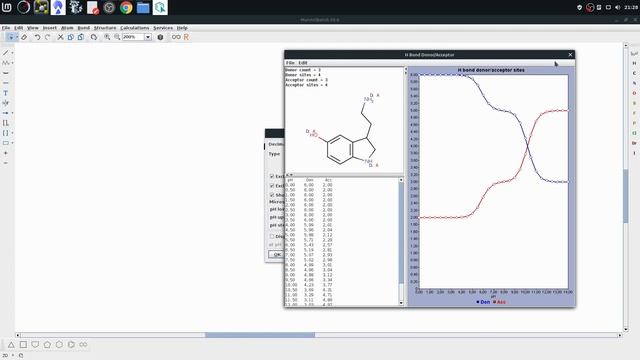Click the NH2 group in molecule view
This screenshot has width=640, height=360.
pyautogui.click(x=369, y=100)
